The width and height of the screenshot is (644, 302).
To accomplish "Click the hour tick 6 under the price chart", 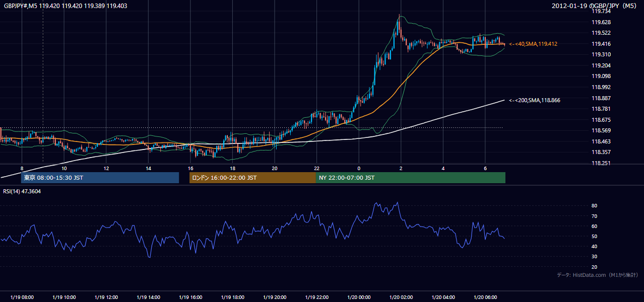I will [485, 168].
